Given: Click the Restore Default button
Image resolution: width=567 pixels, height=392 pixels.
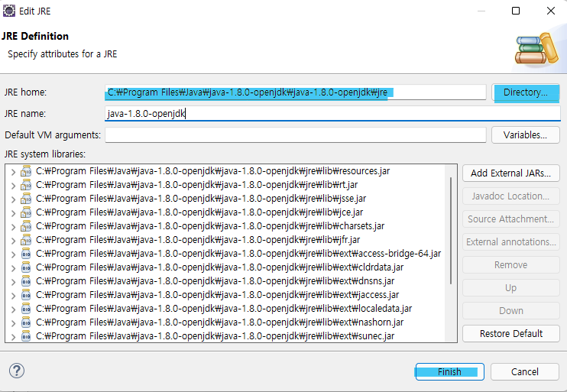Looking at the screenshot, I should click(510, 333).
